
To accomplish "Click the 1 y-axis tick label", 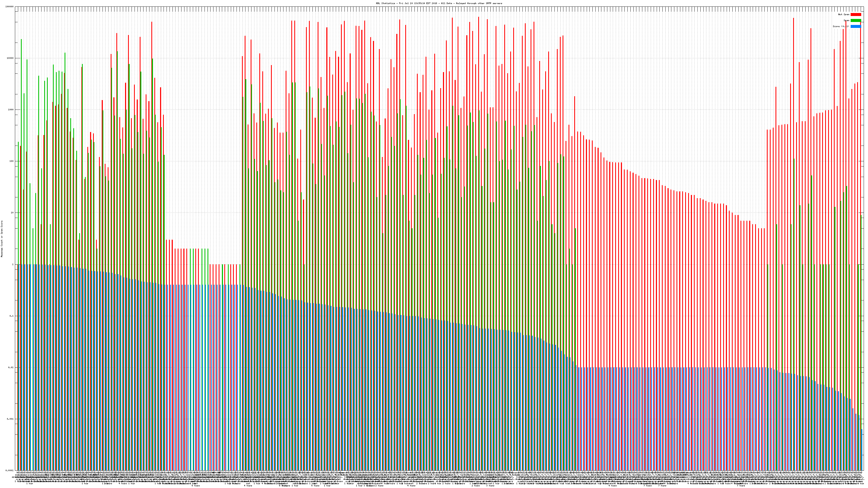I will [13, 264].
